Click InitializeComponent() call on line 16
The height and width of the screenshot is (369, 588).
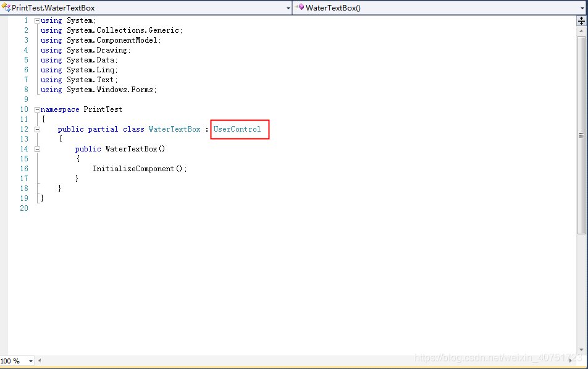click(140, 169)
